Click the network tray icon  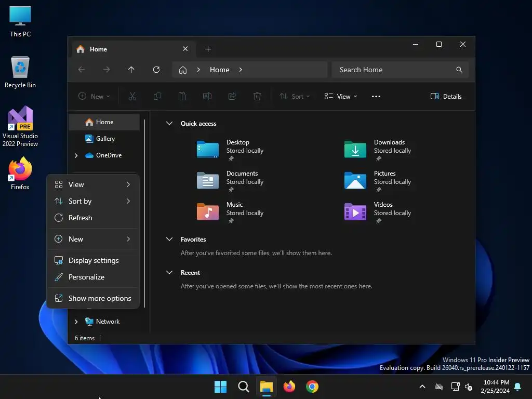(455, 387)
